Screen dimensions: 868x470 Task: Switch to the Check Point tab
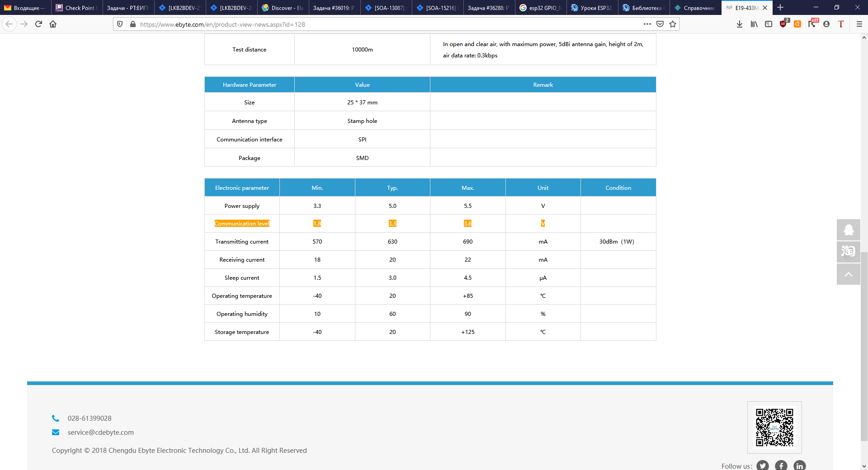pyautogui.click(x=77, y=8)
